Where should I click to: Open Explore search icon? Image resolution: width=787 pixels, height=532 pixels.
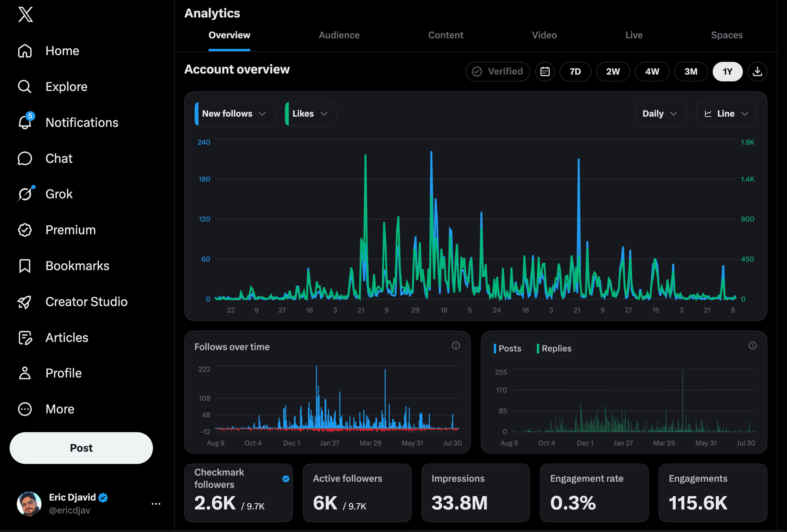(x=25, y=87)
